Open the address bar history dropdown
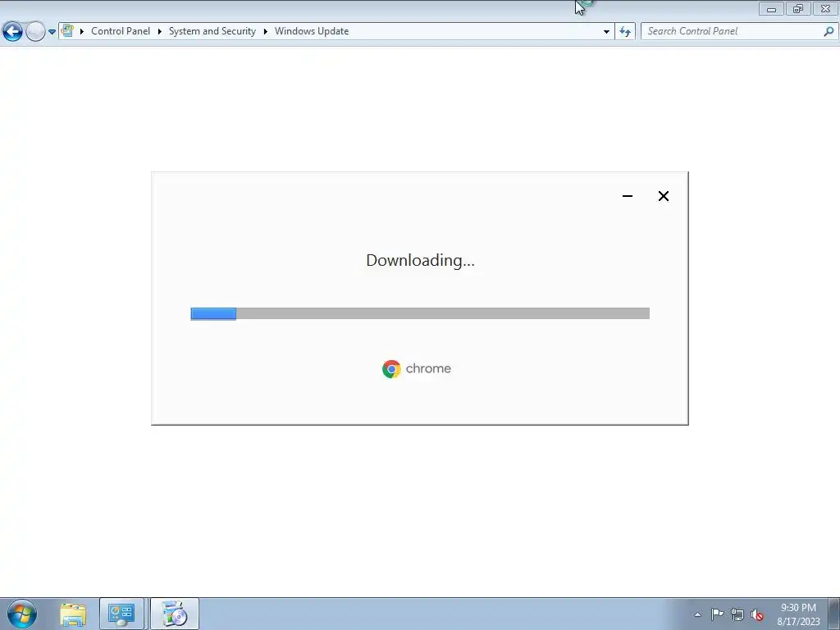The height and width of the screenshot is (630, 840). click(x=606, y=31)
